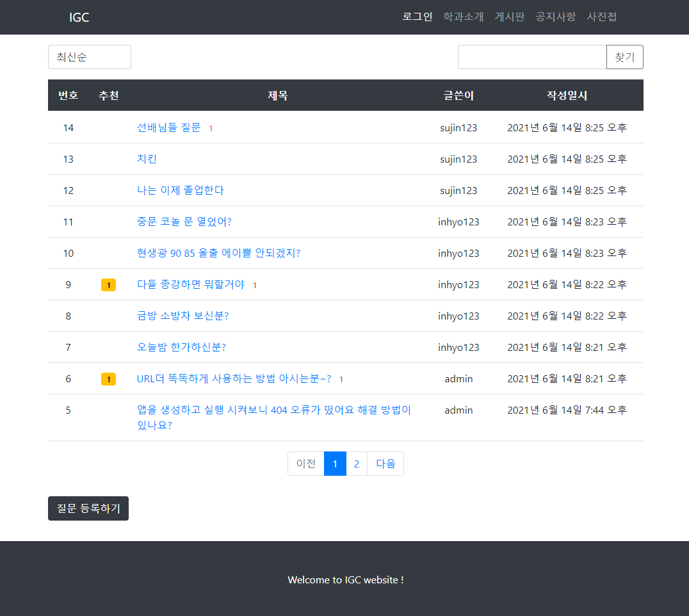Screen dimensions: 689x616
Task: Click the 로그인 menu item
Action: pyautogui.click(x=417, y=17)
